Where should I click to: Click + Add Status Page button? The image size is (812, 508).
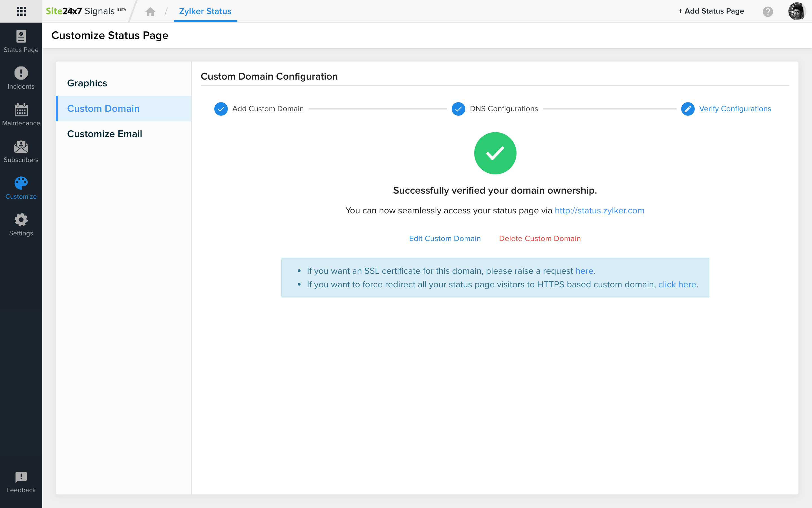click(711, 11)
